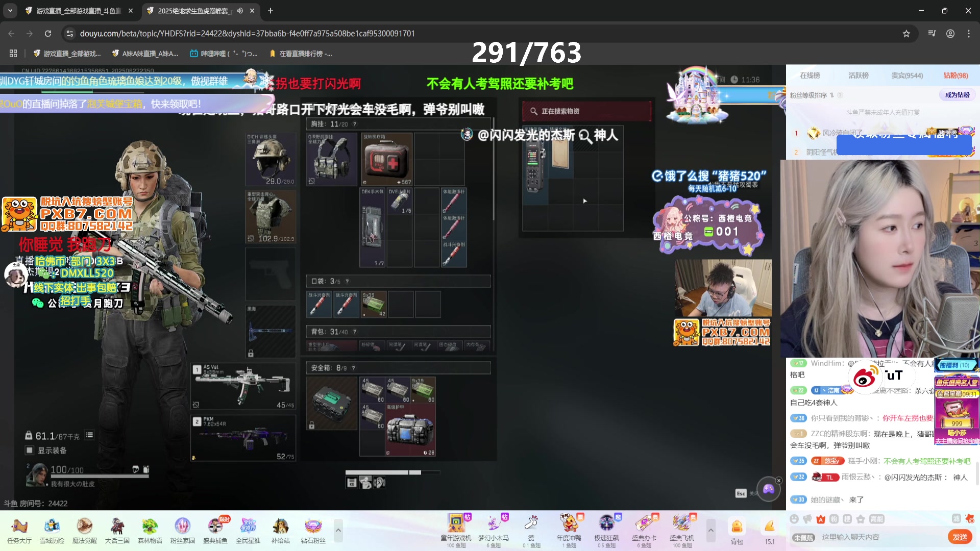The width and height of the screenshot is (980, 551).
Task: Click the star icon in chat toolbar
Action: [x=861, y=519]
